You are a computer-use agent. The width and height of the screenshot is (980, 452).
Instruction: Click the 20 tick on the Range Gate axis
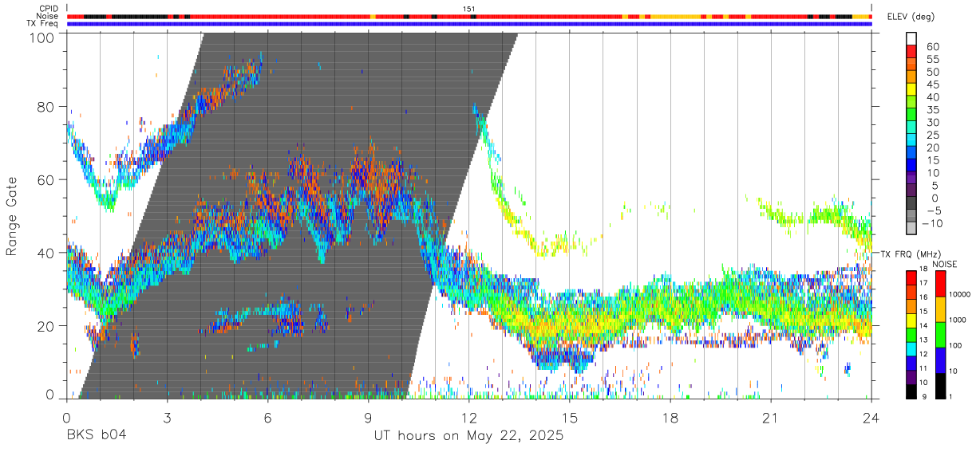[46, 326]
